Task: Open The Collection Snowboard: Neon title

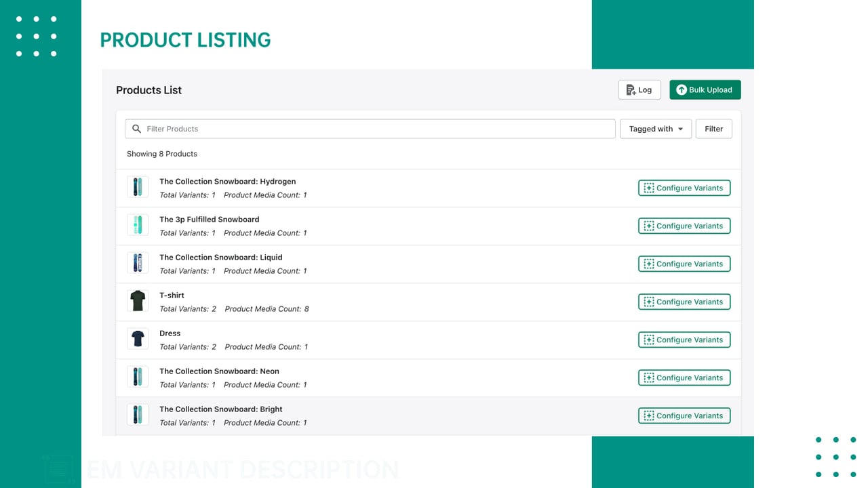Action: (219, 371)
